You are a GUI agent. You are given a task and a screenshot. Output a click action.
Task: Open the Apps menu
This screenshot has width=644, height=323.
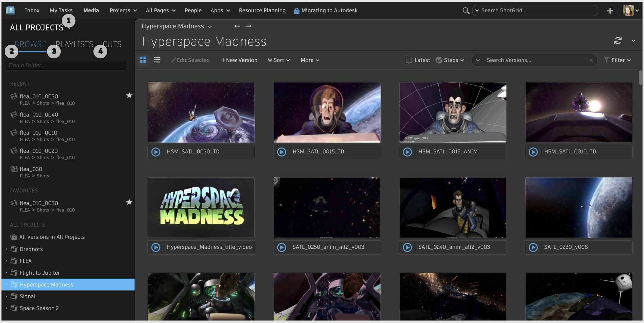219,10
